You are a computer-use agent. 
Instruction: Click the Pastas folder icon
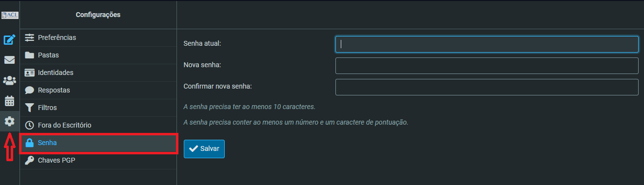(30, 55)
